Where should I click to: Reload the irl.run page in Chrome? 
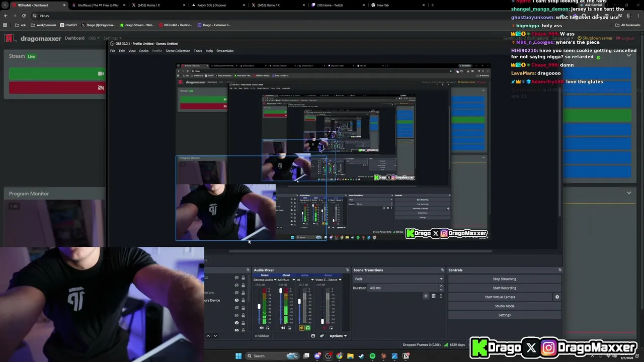click(24, 16)
